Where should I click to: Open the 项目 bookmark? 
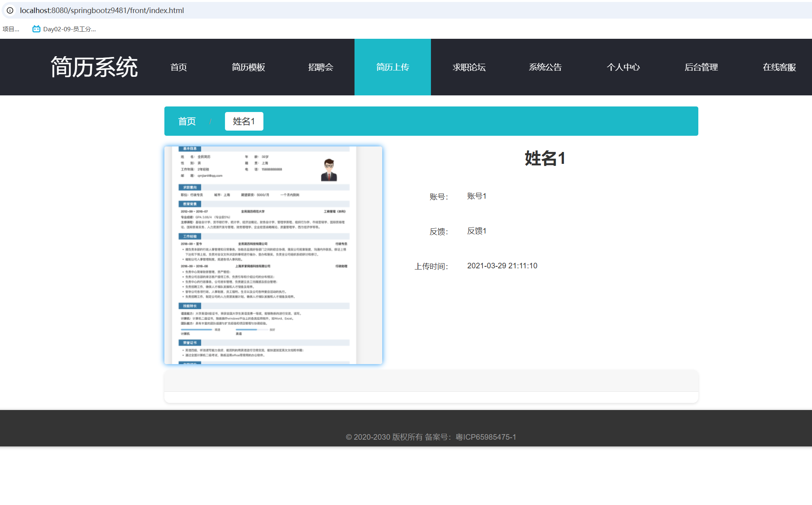(11, 28)
